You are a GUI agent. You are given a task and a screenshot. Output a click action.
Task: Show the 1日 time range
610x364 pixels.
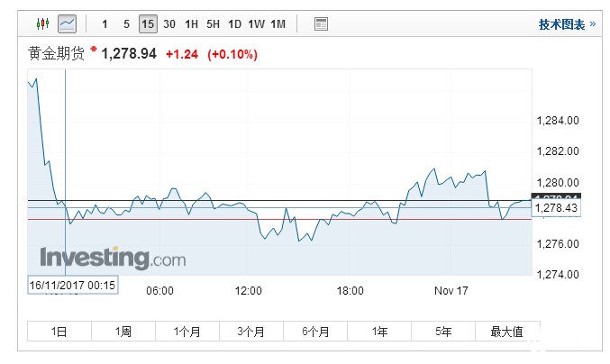pyautogui.click(x=59, y=332)
